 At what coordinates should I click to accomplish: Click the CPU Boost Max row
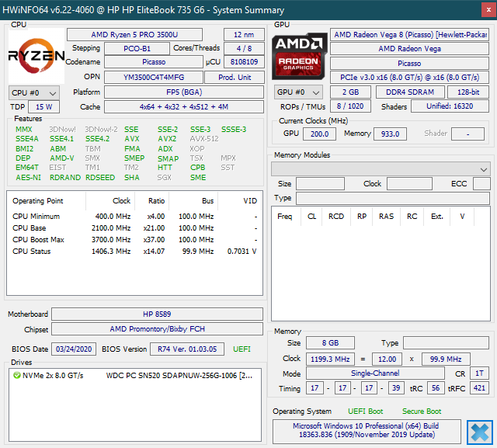coord(134,240)
